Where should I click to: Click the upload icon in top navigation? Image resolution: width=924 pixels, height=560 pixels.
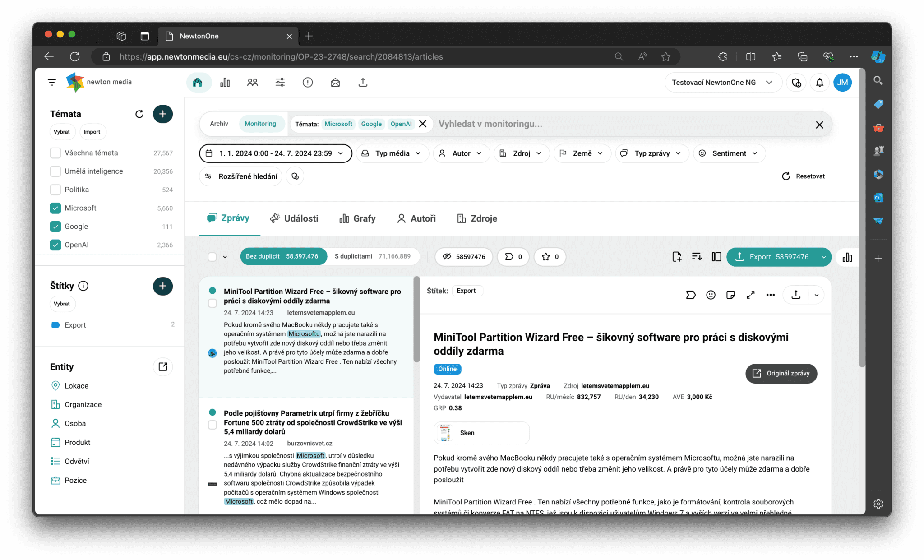click(x=363, y=82)
